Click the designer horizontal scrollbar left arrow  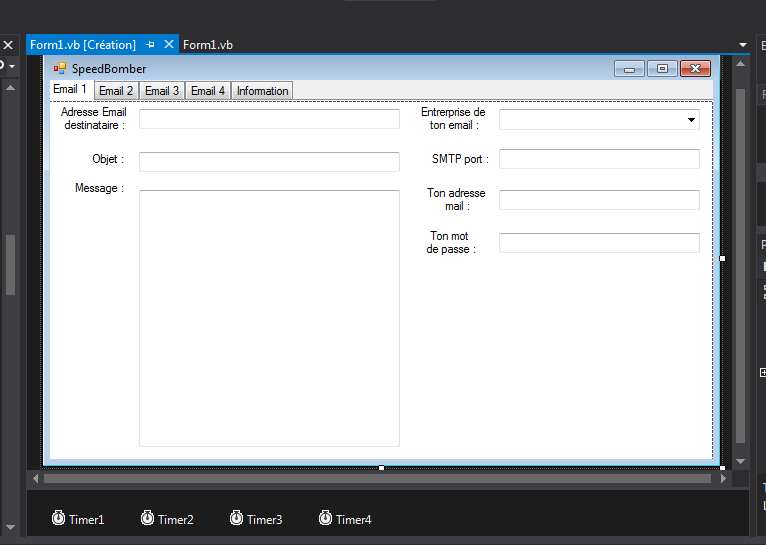coord(35,479)
